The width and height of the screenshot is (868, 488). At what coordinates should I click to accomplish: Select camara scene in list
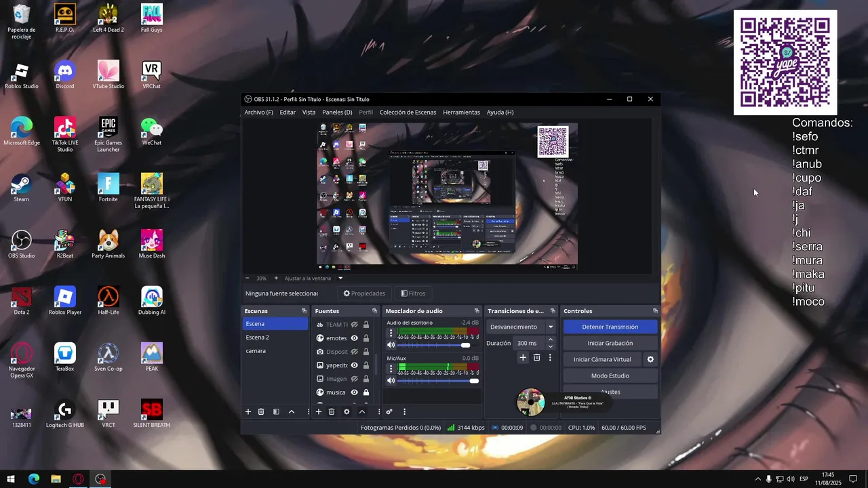[275, 351]
